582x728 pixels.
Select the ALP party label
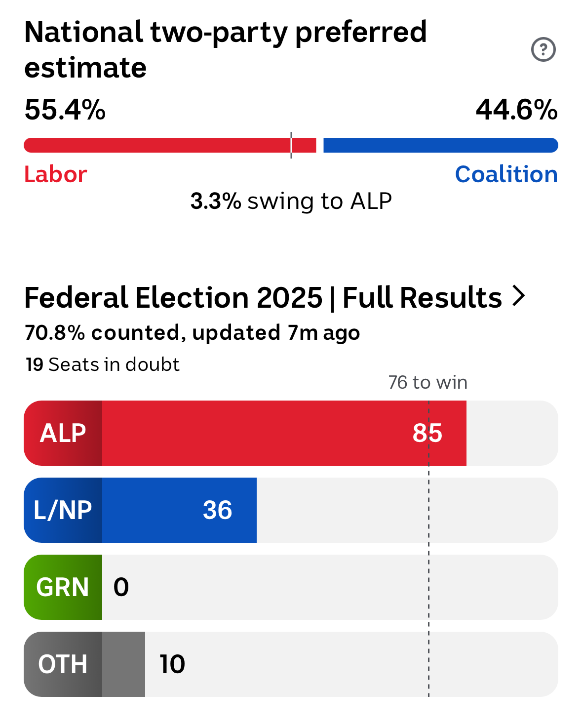coord(63,433)
